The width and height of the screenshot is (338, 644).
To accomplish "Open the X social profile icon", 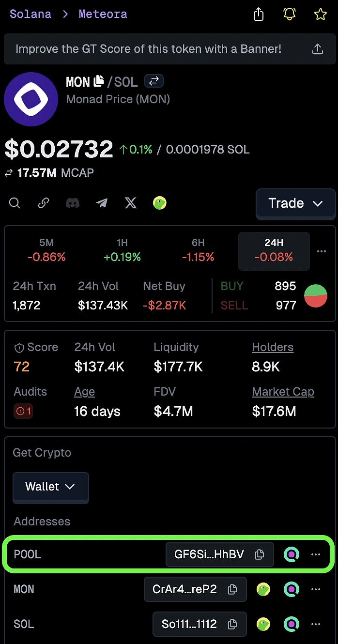I will click(131, 203).
